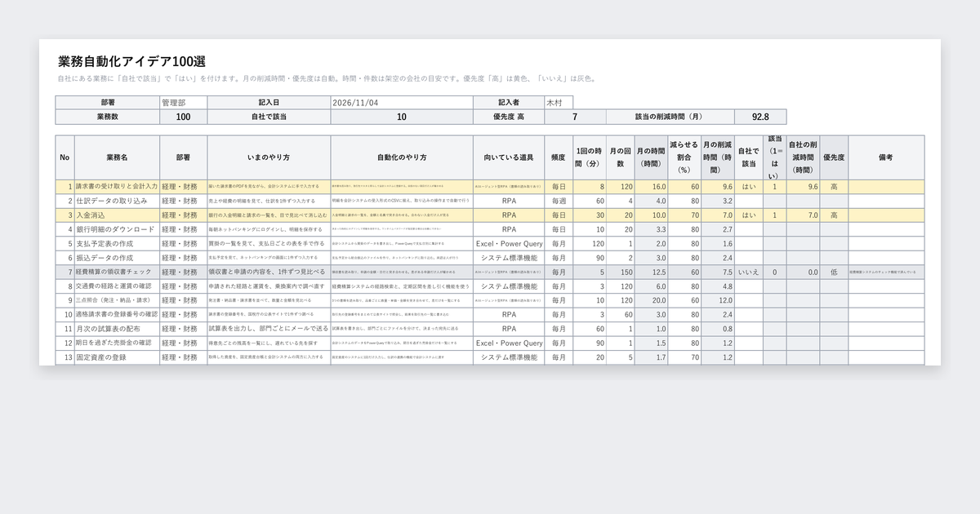The width and height of the screenshot is (980, 514).
Task: Click Excel・Power Query cell for 支払予定表の作成
Action: pos(509,243)
